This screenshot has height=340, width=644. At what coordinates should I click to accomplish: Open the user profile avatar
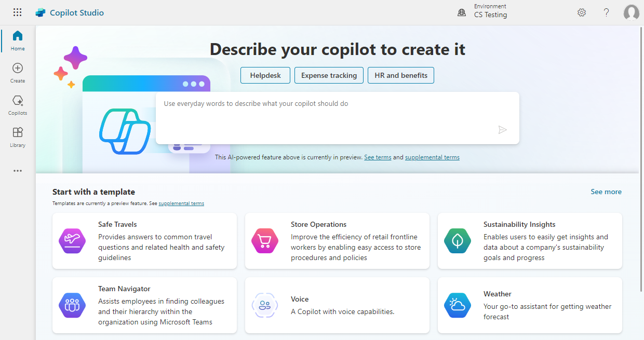[631, 12]
